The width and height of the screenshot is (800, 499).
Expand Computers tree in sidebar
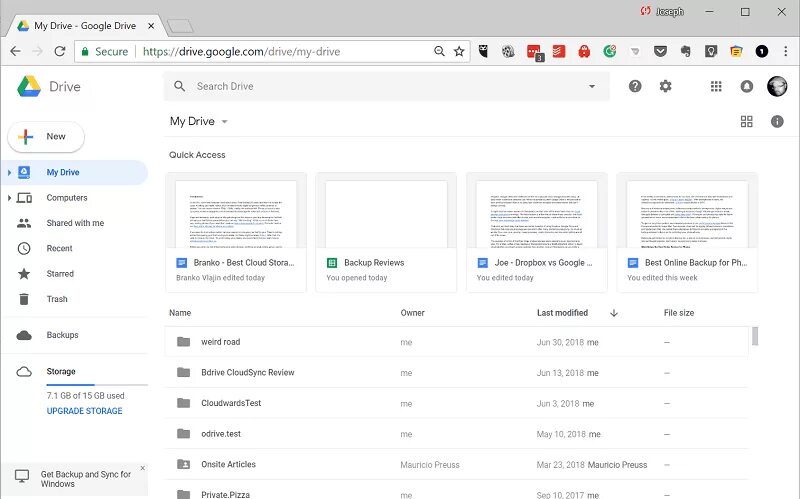(x=9, y=197)
